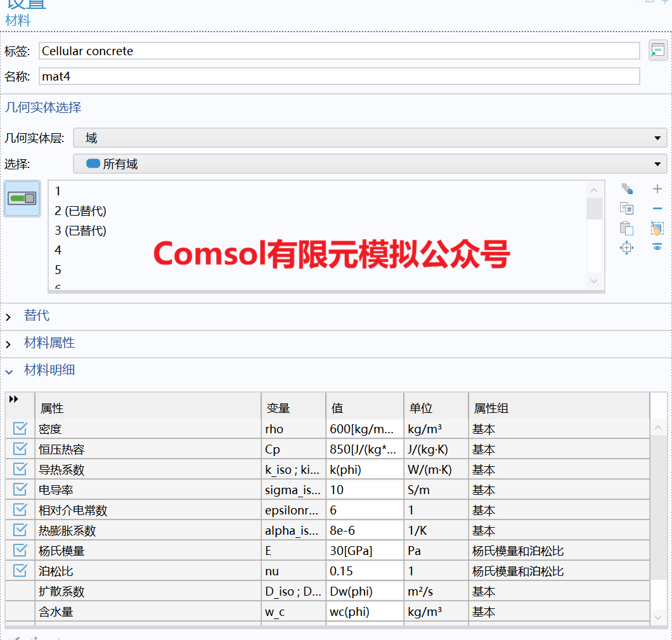Click the nu variable cell
672x640 pixels.
[x=294, y=571]
